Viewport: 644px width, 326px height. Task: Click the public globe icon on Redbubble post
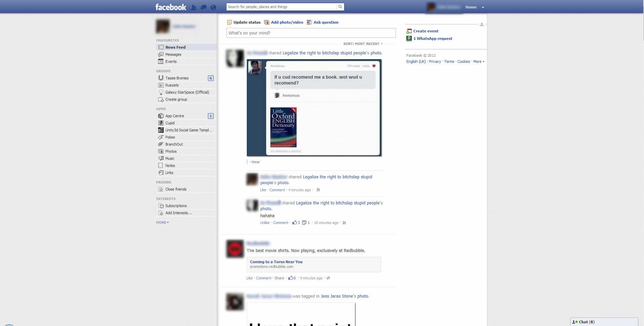tap(328, 278)
